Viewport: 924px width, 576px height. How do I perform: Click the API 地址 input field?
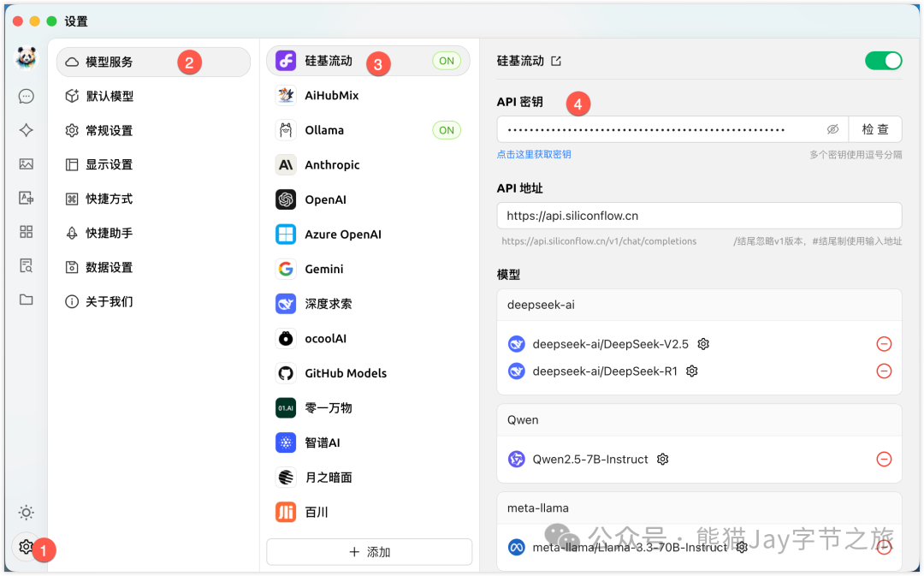(x=699, y=216)
